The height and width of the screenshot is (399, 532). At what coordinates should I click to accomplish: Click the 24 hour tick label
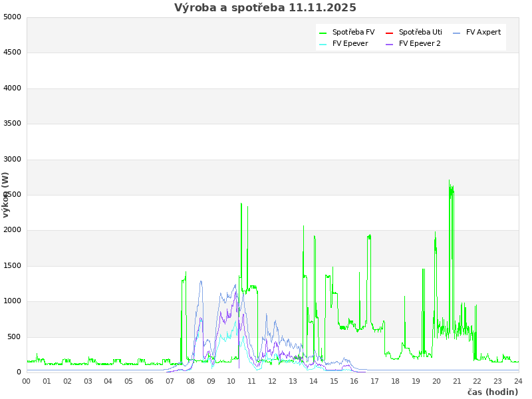coord(518,381)
